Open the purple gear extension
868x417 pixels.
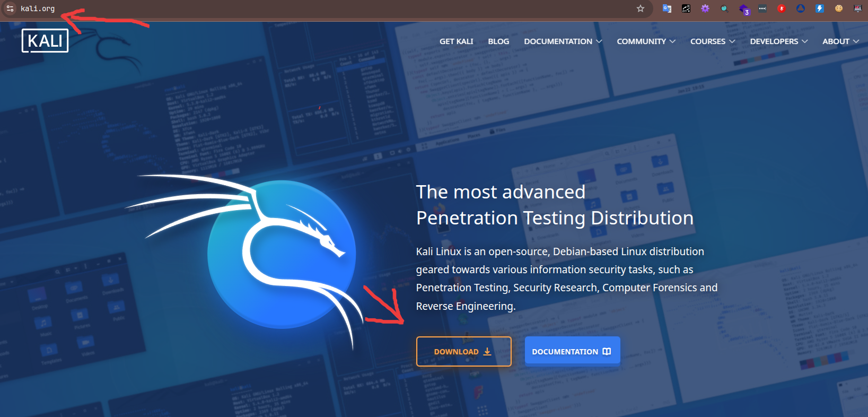pos(705,8)
